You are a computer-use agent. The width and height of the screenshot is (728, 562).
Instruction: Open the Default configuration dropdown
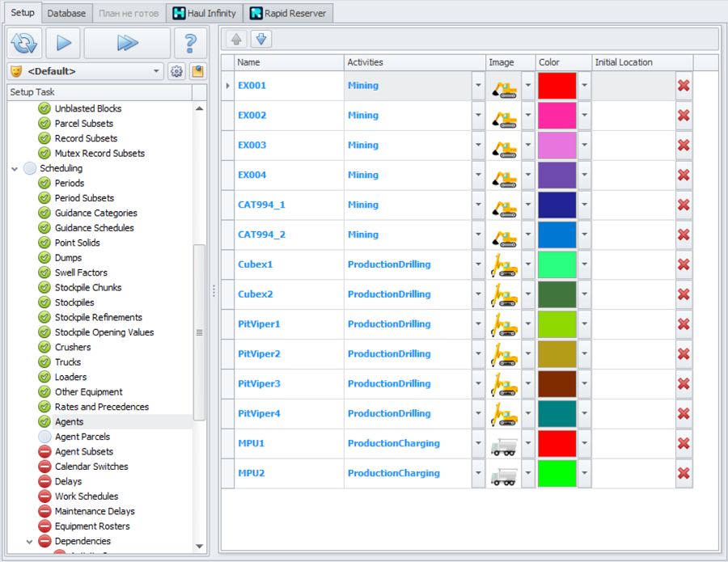click(x=157, y=71)
